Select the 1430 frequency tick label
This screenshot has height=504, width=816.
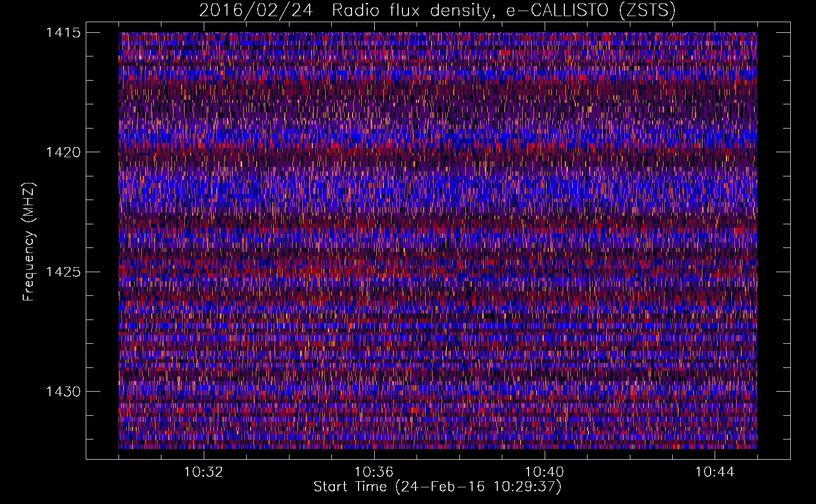(63, 392)
